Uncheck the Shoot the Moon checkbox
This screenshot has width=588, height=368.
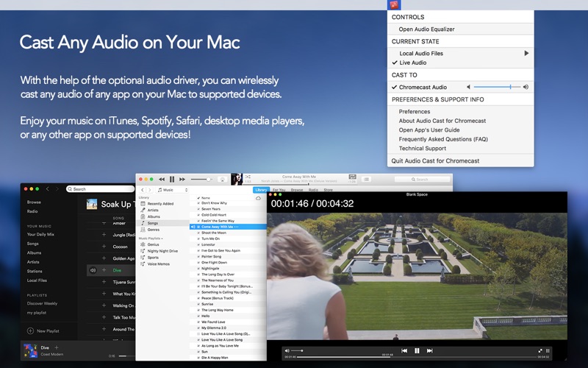coord(198,233)
